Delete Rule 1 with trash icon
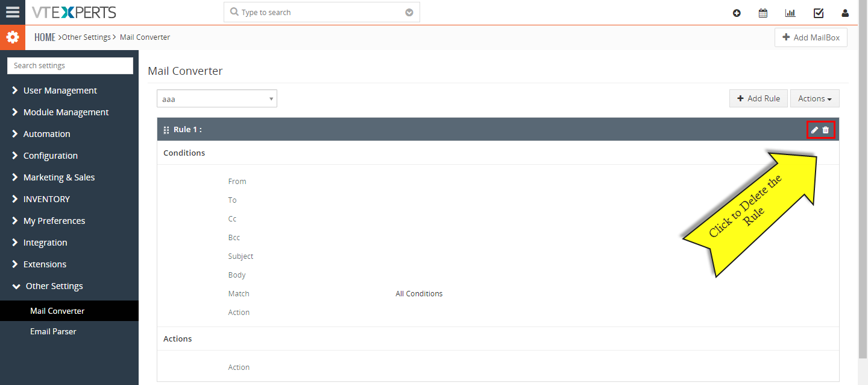 (826, 130)
